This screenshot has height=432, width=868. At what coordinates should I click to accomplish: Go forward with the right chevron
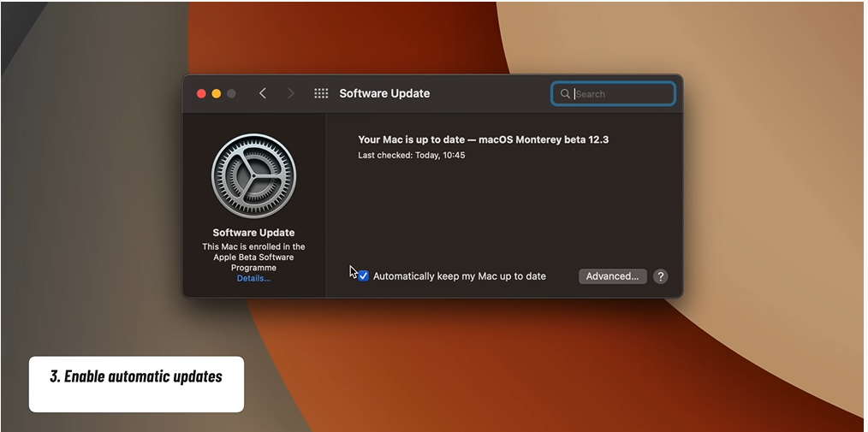[x=291, y=93]
